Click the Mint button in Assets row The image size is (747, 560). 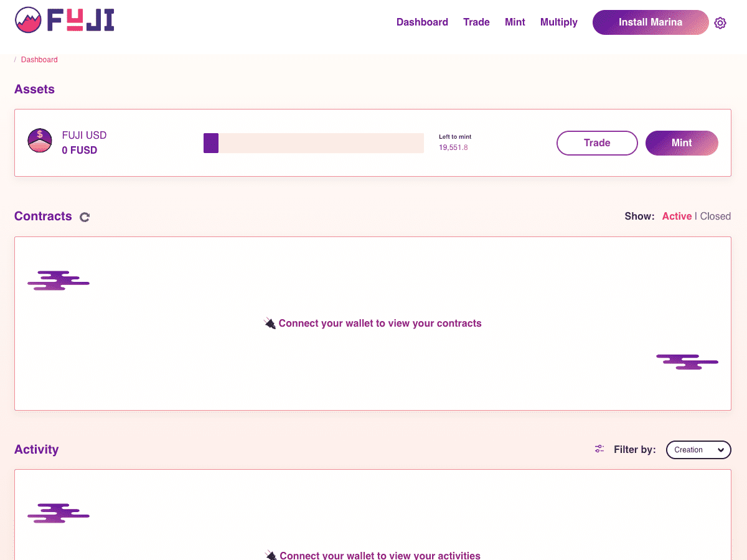[x=682, y=143]
